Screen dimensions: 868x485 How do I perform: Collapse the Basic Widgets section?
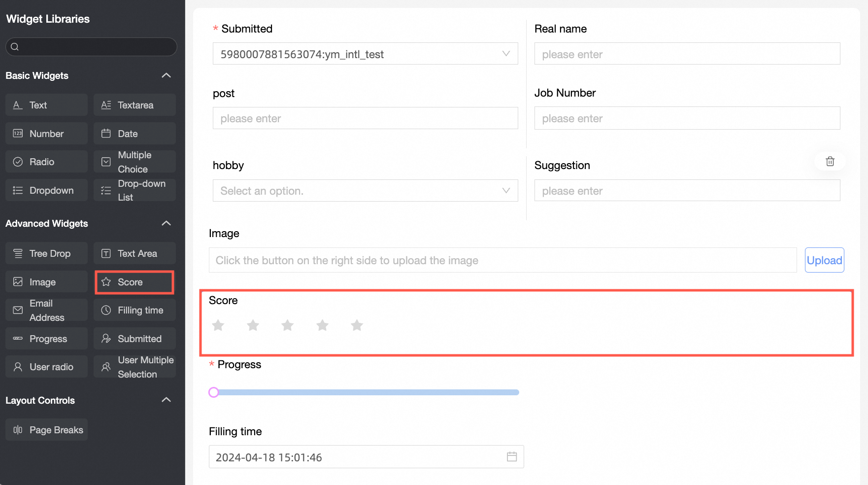coord(167,75)
